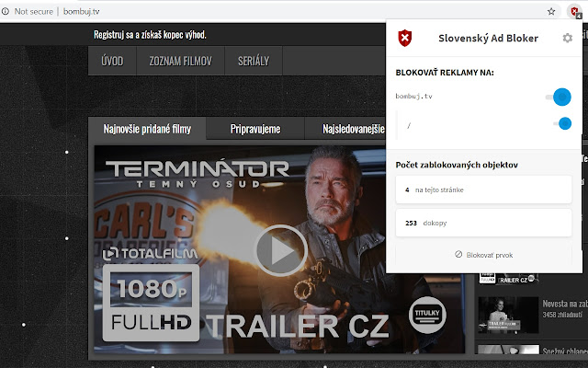Click the Slovenský Ad Bloker title
588x368 pixels.
tap(488, 38)
